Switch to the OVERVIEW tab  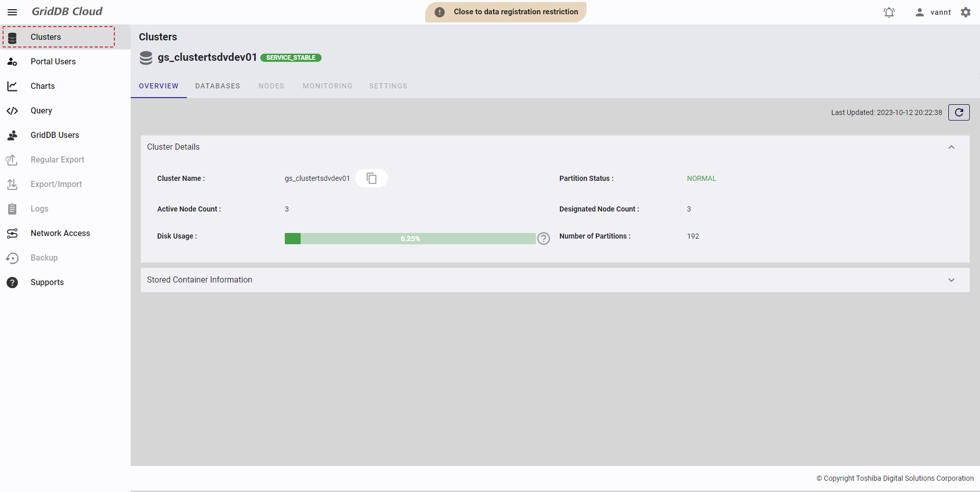pyautogui.click(x=159, y=86)
